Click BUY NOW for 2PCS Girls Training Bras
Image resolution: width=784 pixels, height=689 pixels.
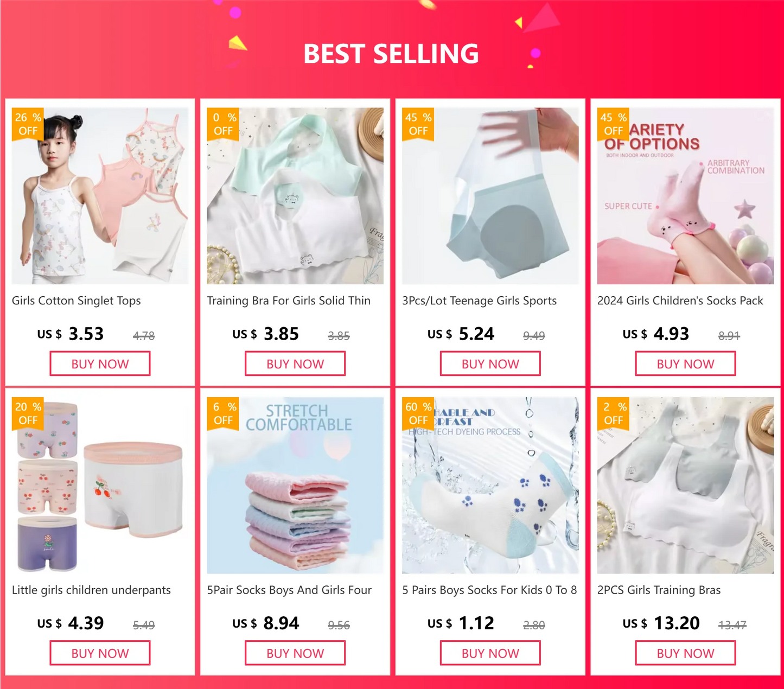click(685, 653)
